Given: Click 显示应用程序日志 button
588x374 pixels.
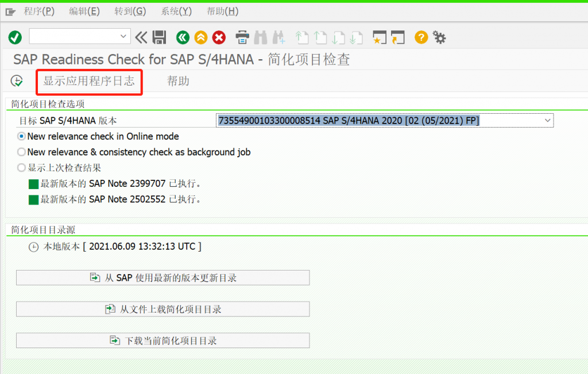Looking at the screenshot, I should (x=89, y=81).
